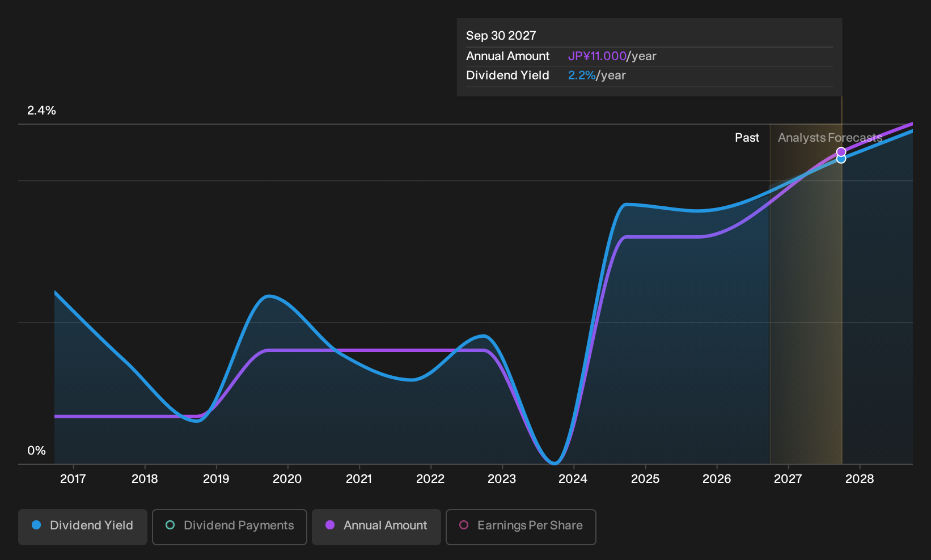931x560 pixels.
Task: Click the Sep 30 2027 tooltip date
Action: (501, 36)
